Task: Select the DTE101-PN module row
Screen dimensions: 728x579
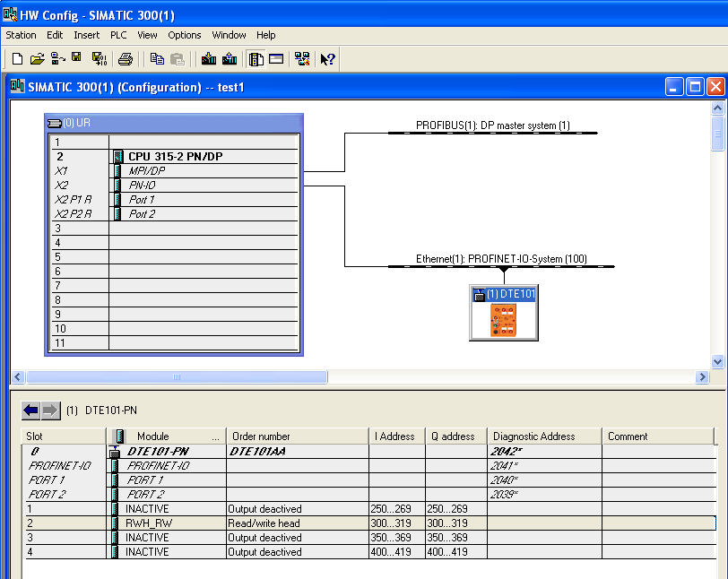Action: (x=369, y=452)
